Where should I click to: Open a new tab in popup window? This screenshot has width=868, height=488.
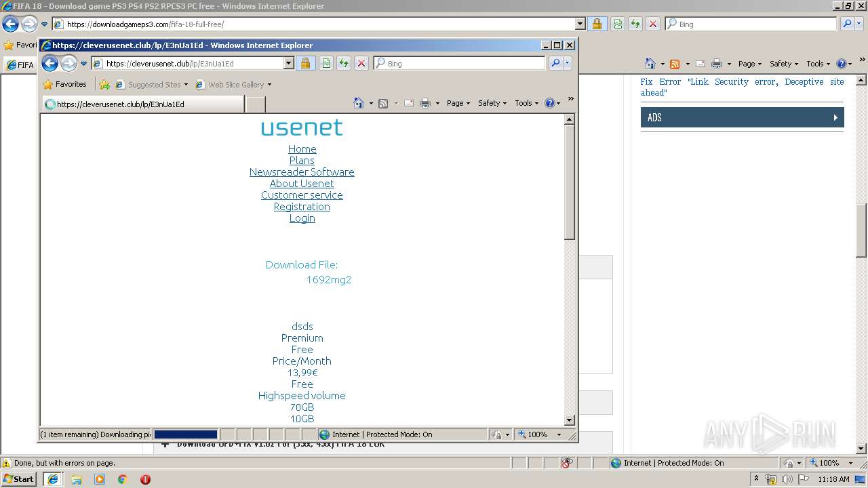point(255,104)
